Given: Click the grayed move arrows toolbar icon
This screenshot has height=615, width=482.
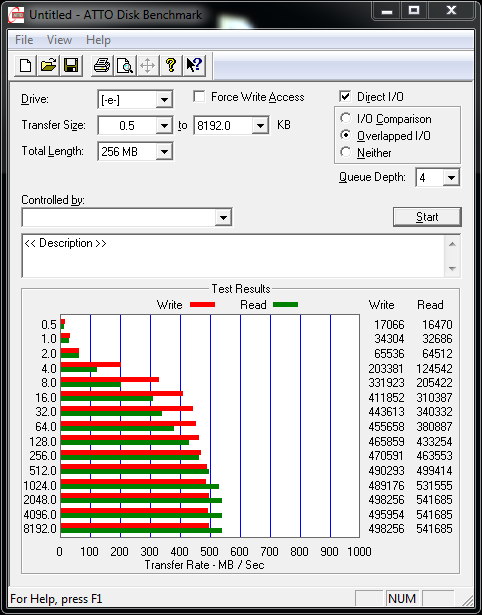Looking at the screenshot, I should [x=147, y=65].
